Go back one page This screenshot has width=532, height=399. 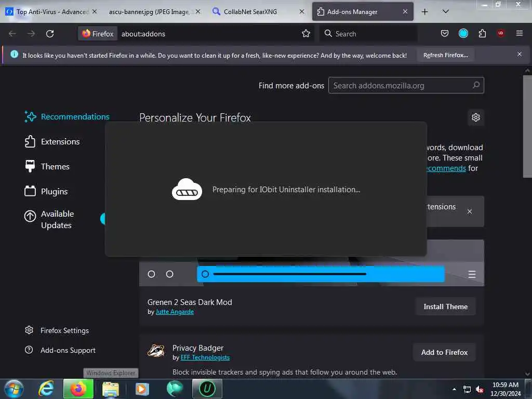pos(12,34)
